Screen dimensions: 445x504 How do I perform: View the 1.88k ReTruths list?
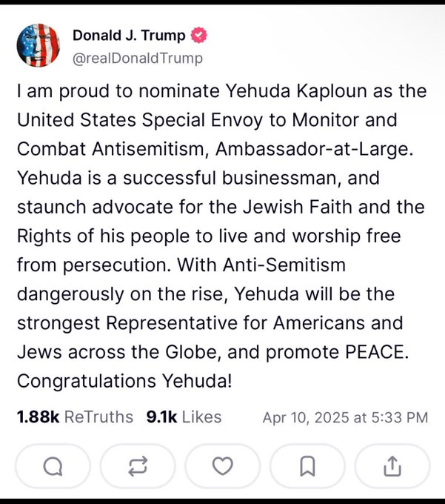pos(75,417)
